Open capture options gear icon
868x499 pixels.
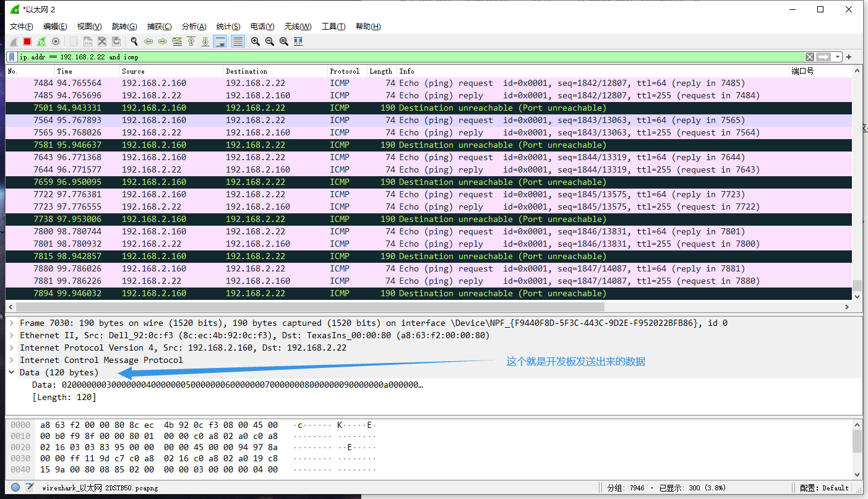[x=56, y=41]
